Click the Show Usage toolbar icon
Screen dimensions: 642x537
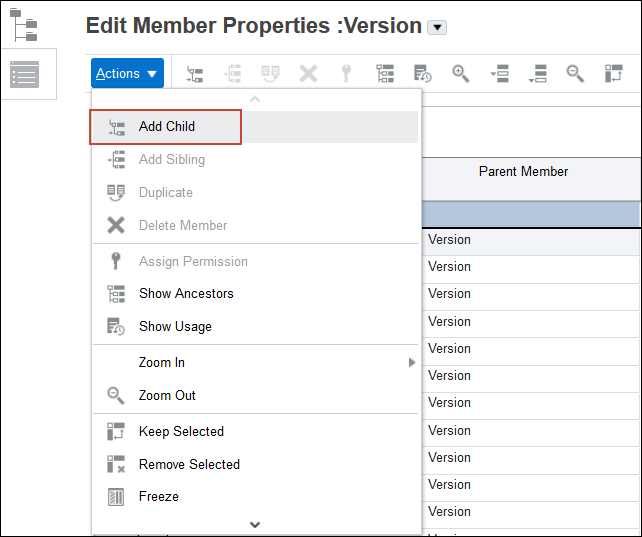pos(423,74)
